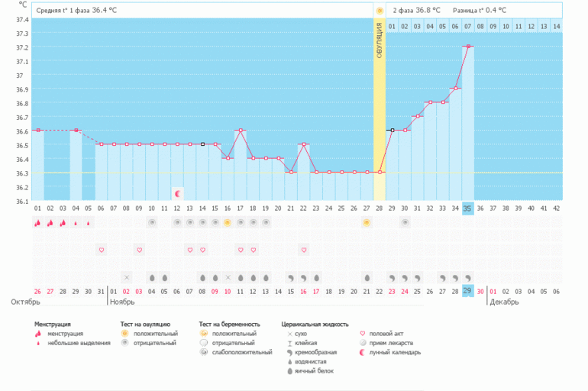This screenshot has height=391, width=588.
Task: Click the highlighted cycle day 35 label
Action: click(468, 208)
